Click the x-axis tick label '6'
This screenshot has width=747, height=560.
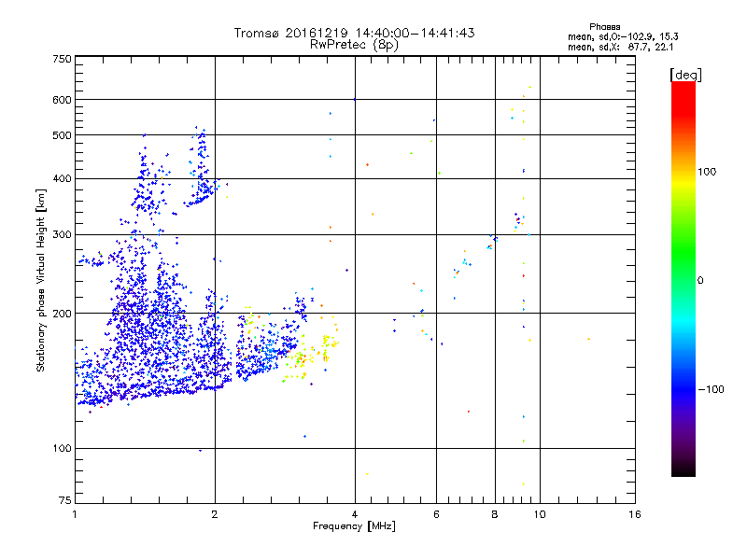tap(436, 514)
